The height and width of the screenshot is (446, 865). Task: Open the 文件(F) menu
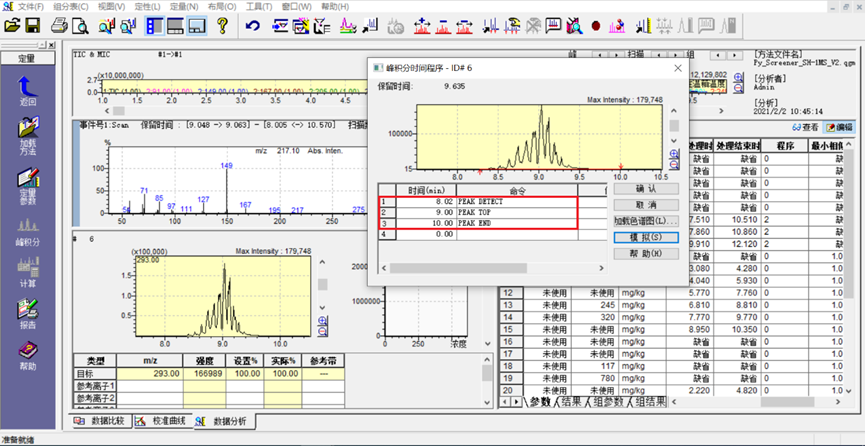[30, 6]
